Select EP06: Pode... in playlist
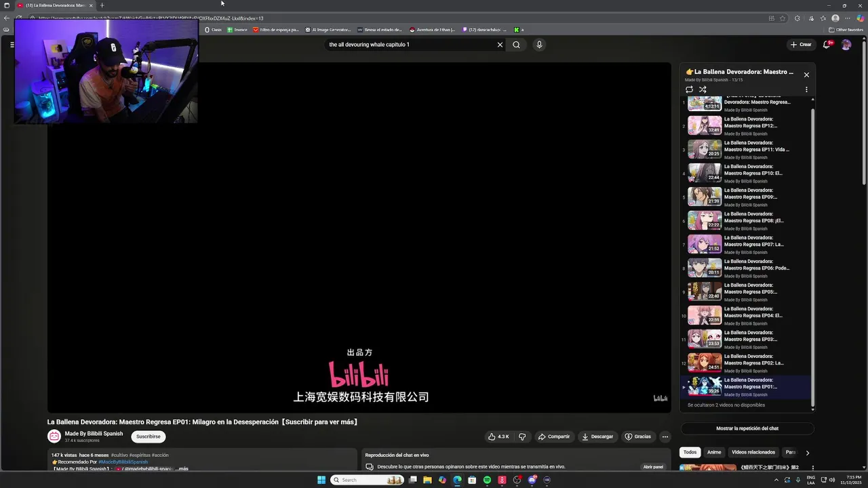 746,268
